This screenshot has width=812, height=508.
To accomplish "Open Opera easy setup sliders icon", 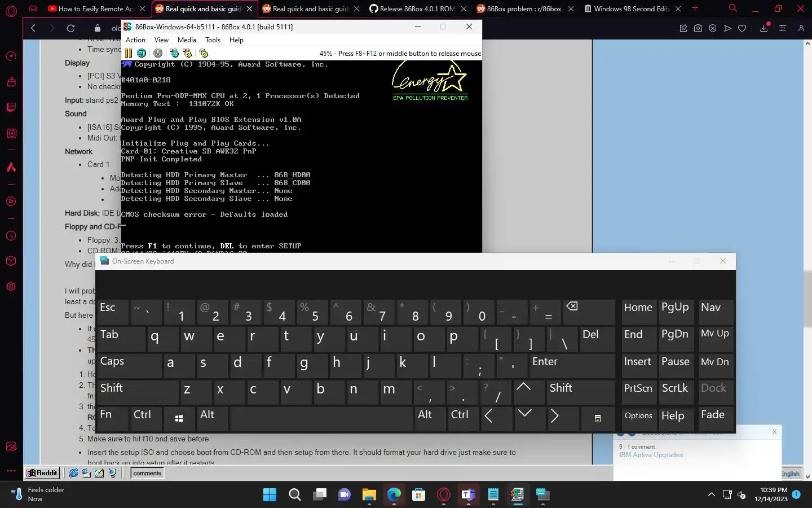I will [783, 28].
